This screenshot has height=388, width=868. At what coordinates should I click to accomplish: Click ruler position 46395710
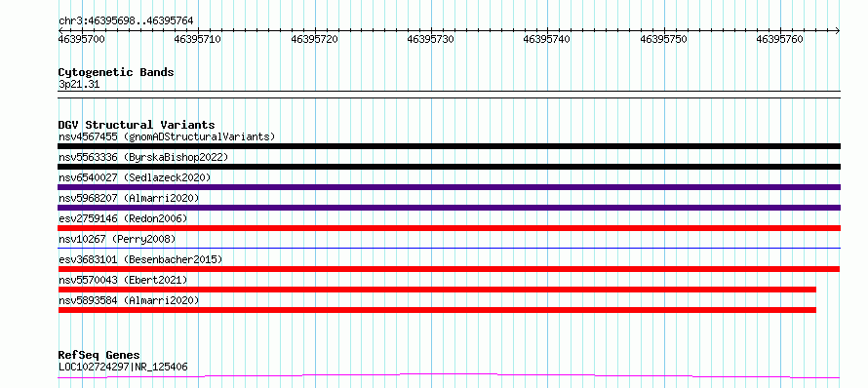(198, 39)
